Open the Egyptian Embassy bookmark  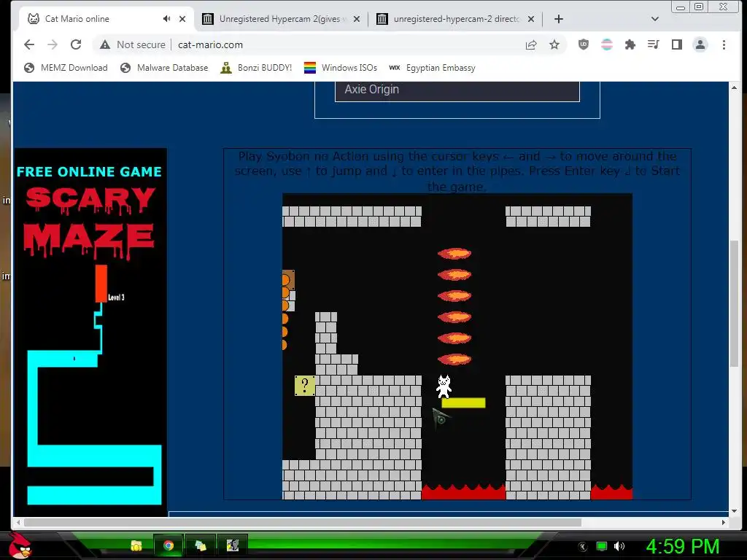tap(433, 68)
